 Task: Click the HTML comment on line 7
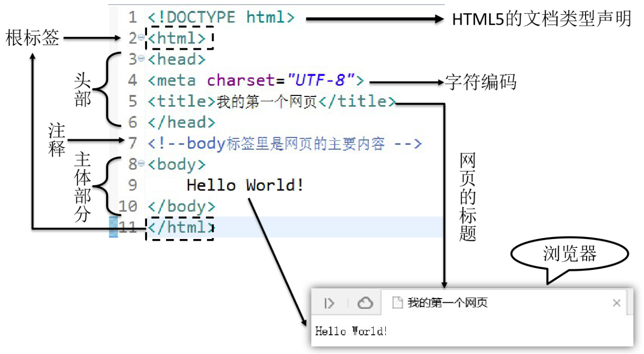[x=284, y=144]
